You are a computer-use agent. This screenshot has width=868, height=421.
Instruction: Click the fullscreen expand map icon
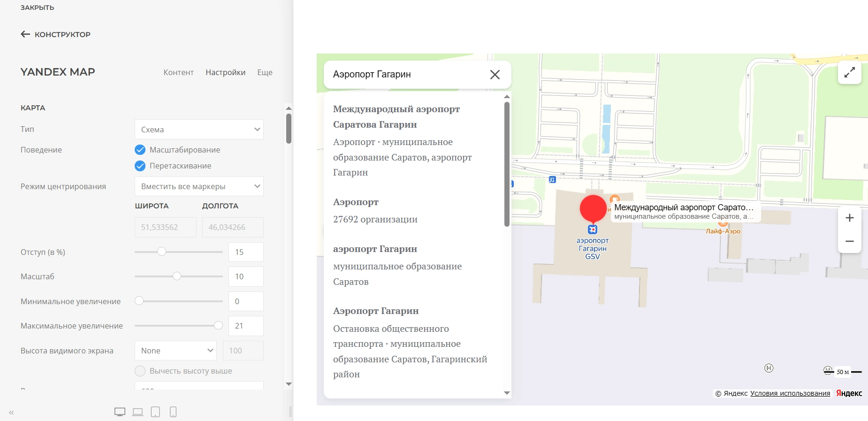click(x=849, y=72)
